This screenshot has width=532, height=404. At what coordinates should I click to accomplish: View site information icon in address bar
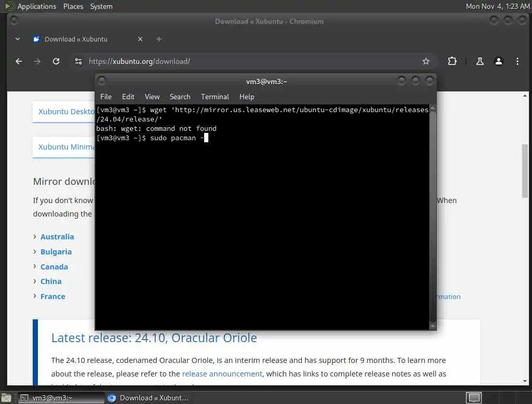click(78, 61)
